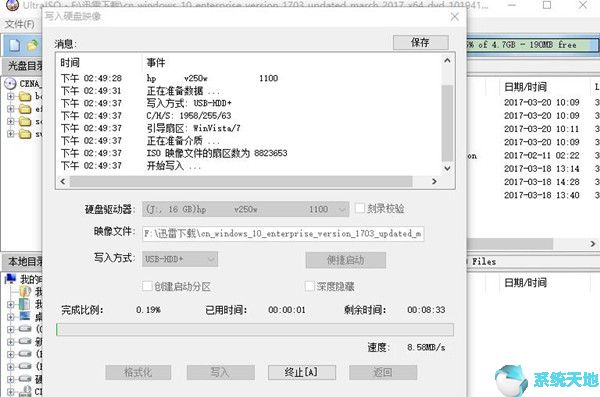Image resolution: width=600 pixels, height=397 pixels.
Task: Click the message list scroll-right arrow
Action: [x=434, y=181]
